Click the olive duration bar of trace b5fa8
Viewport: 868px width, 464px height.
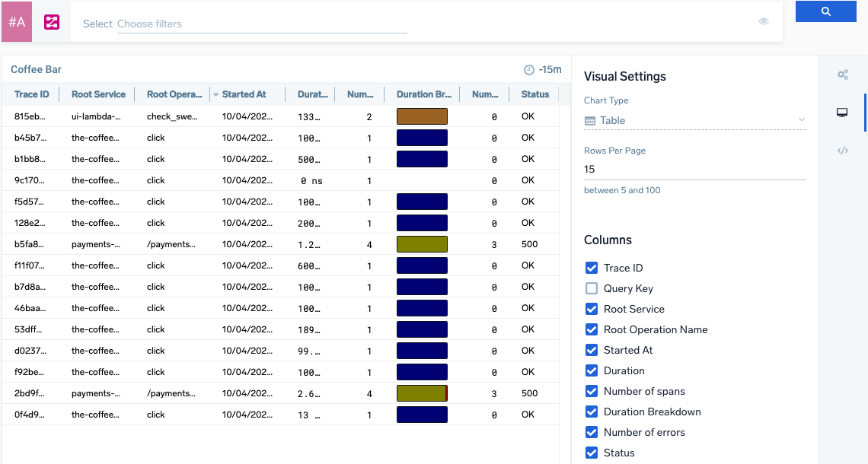click(x=421, y=244)
